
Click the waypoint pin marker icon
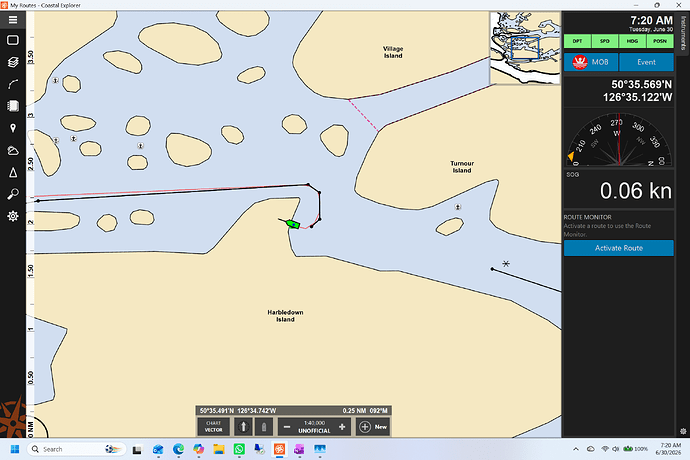13,128
